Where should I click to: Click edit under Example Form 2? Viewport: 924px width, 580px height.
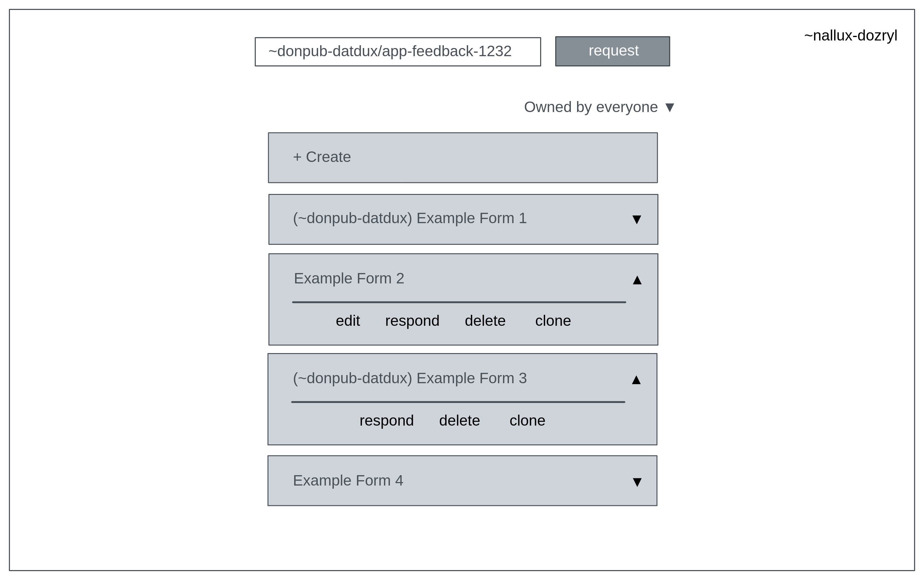348,321
